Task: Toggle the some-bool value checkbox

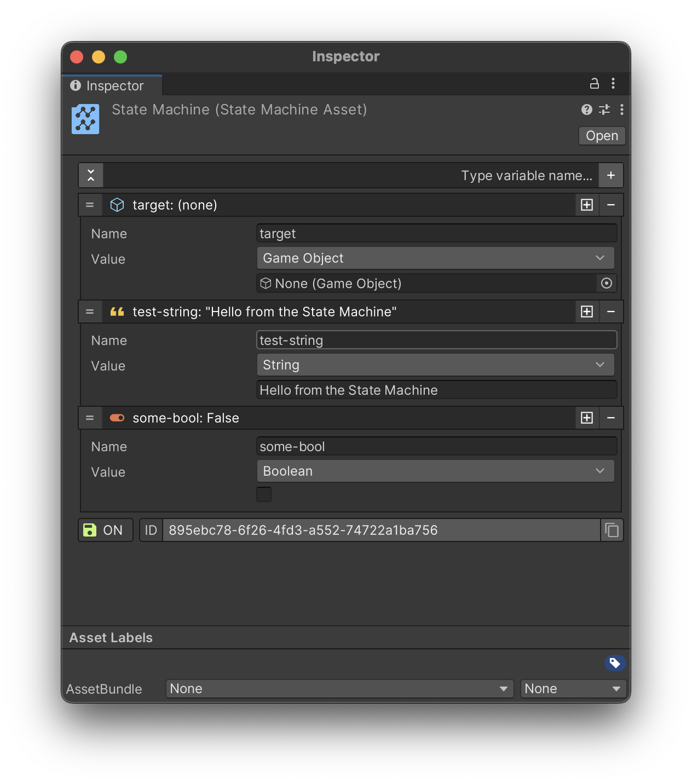Action: 264,494
